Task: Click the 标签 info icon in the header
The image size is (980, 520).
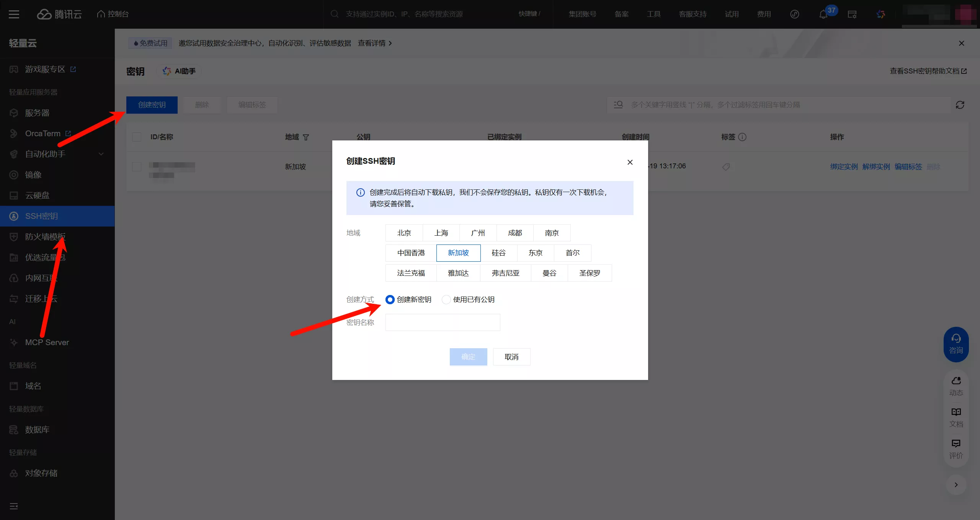Action: (742, 137)
